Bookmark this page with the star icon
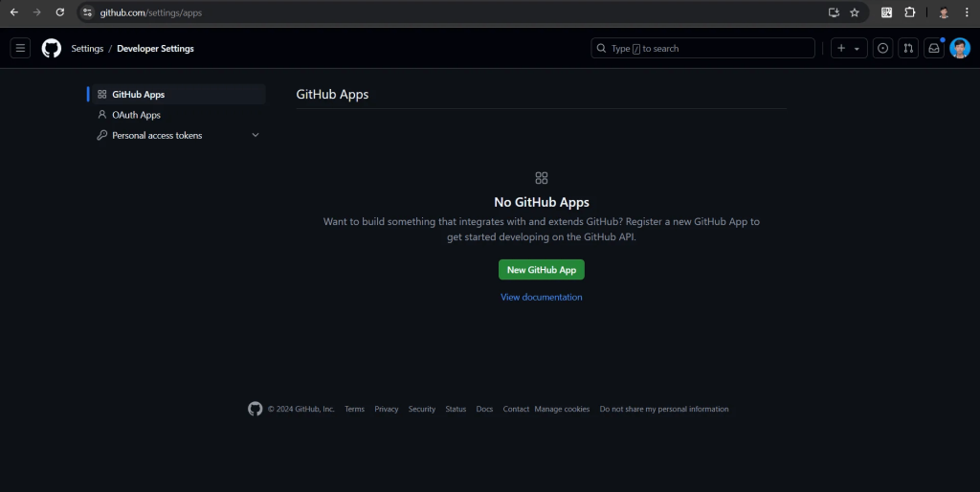Image resolution: width=980 pixels, height=492 pixels. tap(855, 12)
